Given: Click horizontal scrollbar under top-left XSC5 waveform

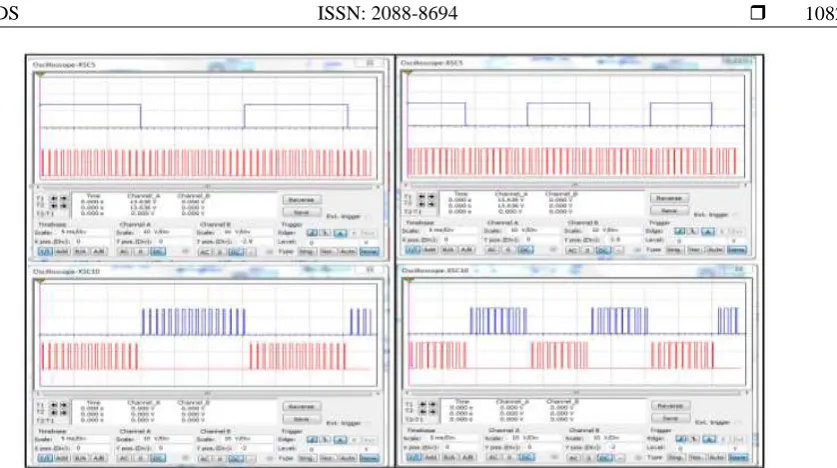Looking at the screenshot, I should (208, 187).
